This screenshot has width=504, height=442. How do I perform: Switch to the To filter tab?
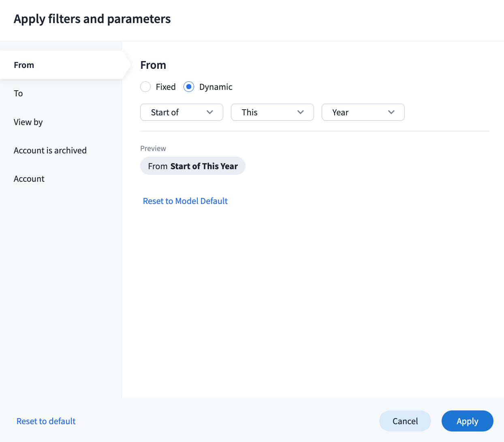(x=61, y=93)
